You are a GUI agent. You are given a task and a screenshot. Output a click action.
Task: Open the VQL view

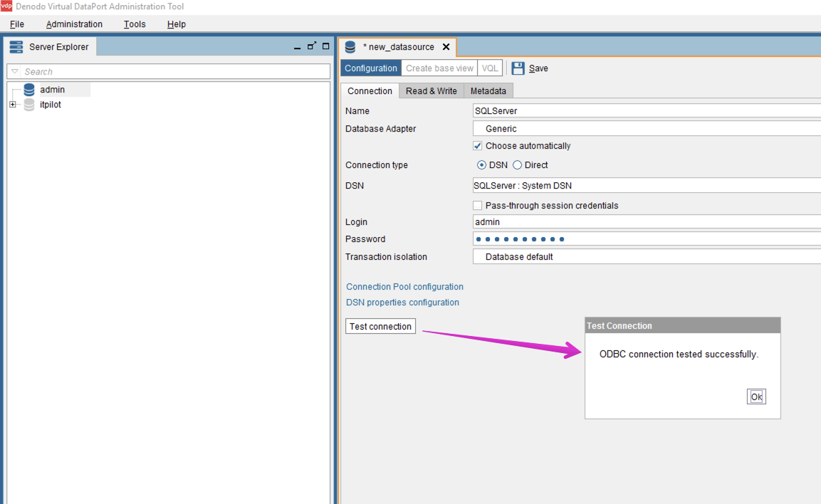click(x=490, y=68)
